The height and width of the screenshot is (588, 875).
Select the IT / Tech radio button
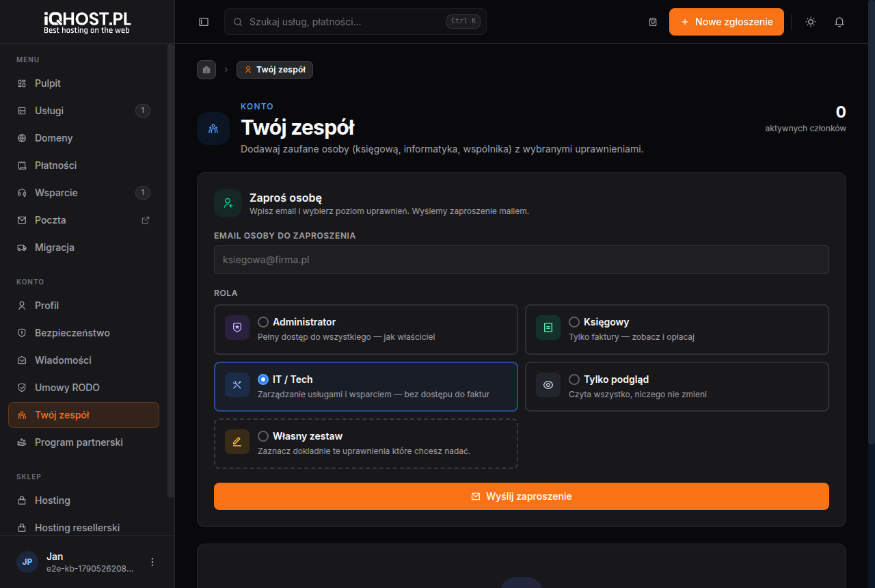click(x=263, y=379)
